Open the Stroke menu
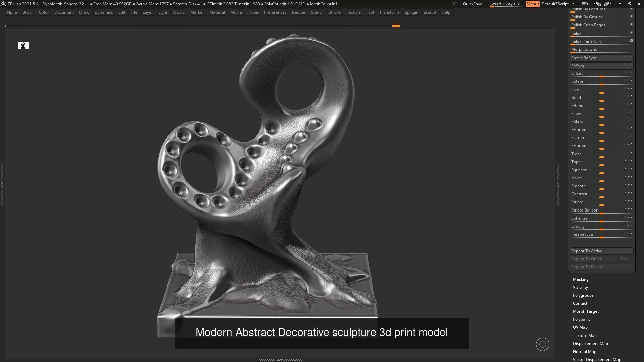Viewport: 644px width, 362px height. click(334, 12)
